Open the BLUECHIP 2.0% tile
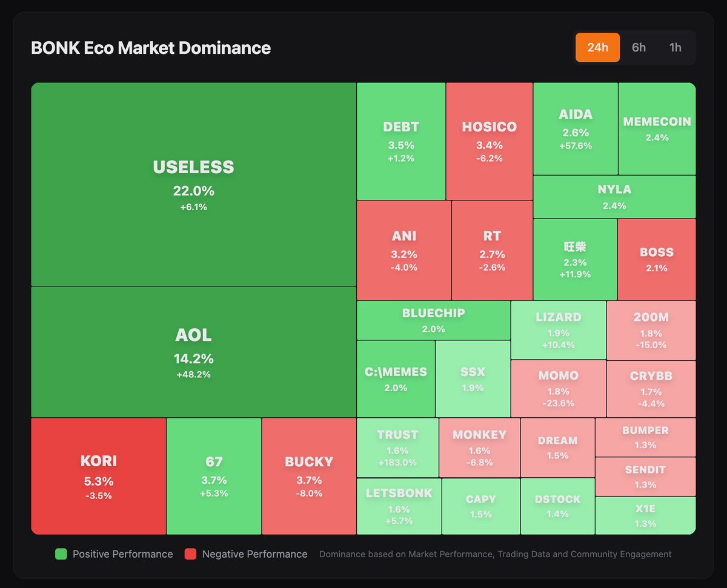Viewport: 727px width, 588px height. (434, 320)
